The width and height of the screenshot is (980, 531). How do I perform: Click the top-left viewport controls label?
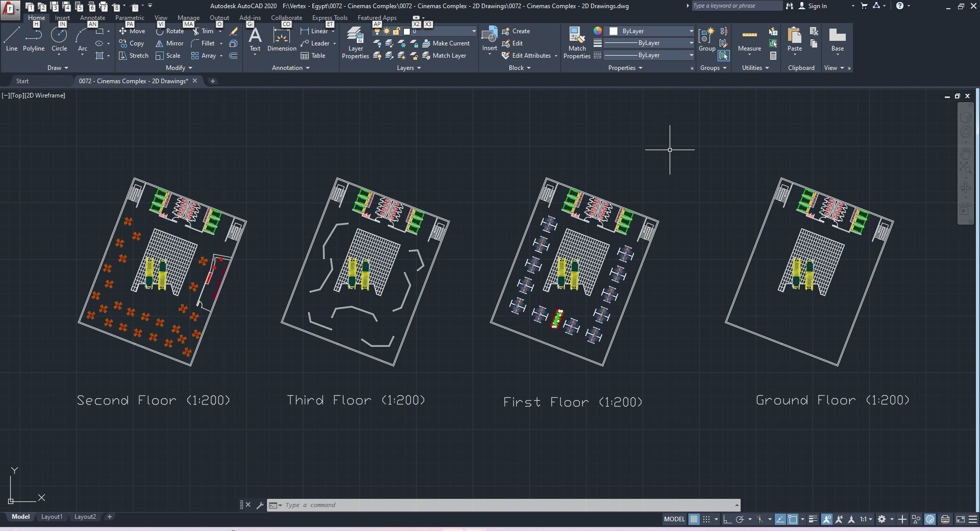[34, 95]
